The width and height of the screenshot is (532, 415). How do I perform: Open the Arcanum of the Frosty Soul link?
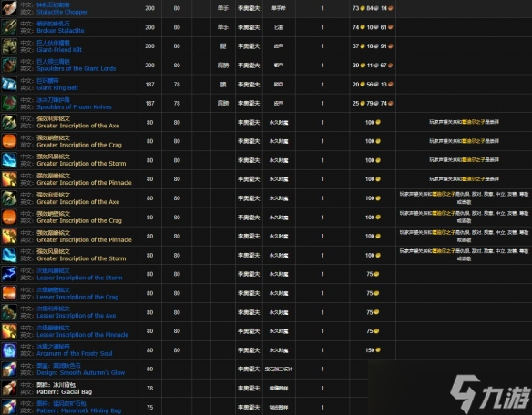tap(75, 354)
